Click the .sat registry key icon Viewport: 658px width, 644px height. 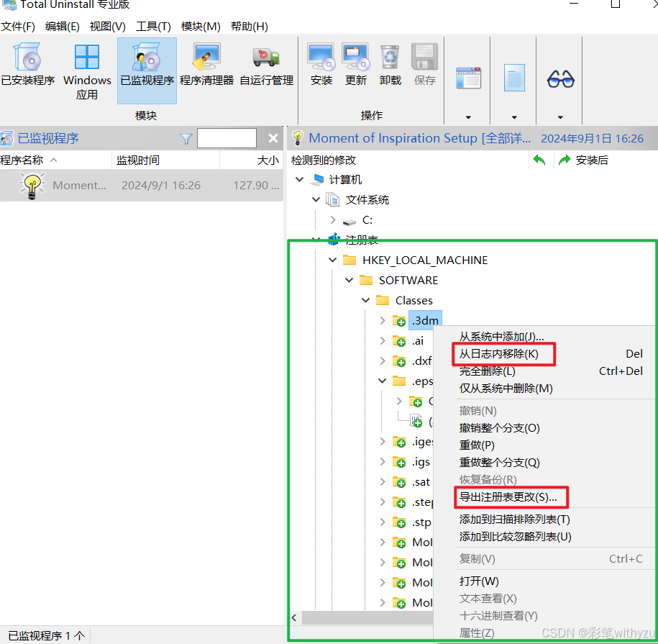[399, 482]
